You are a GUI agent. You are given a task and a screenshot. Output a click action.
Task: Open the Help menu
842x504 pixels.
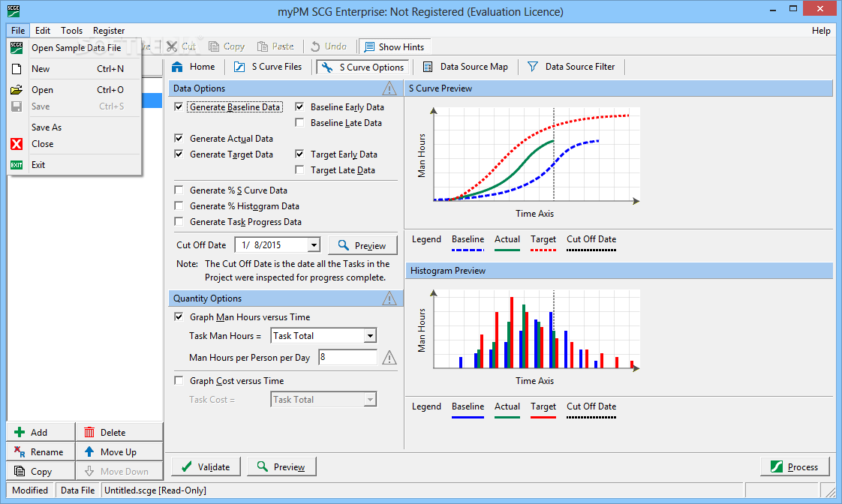[821, 31]
